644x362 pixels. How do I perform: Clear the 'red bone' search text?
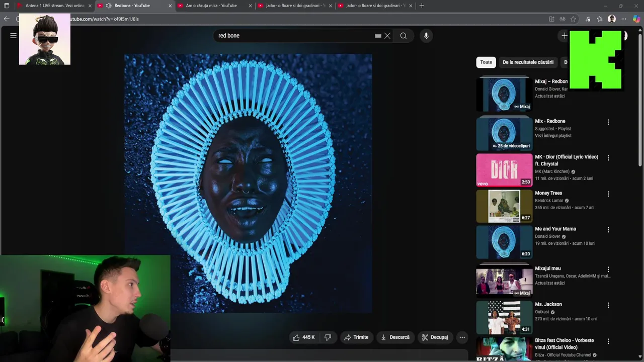pos(387,36)
